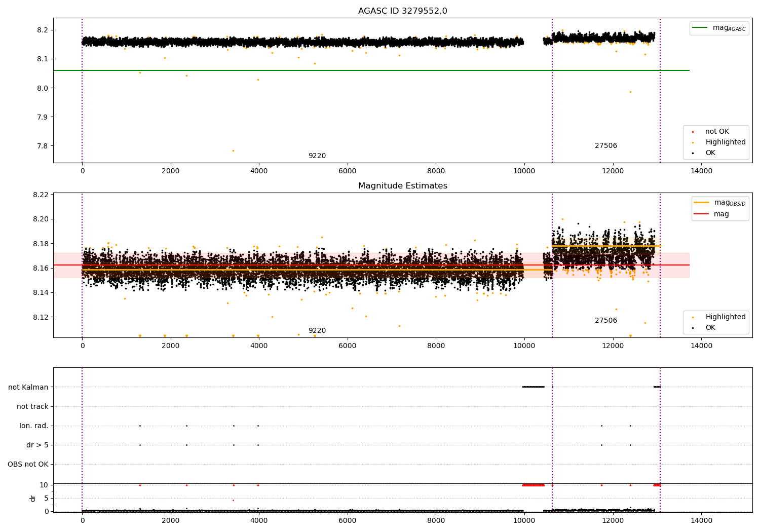Click the "6000" x-tick under the middle plot
This screenshot has width=760, height=532.
click(x=348, y=346)
